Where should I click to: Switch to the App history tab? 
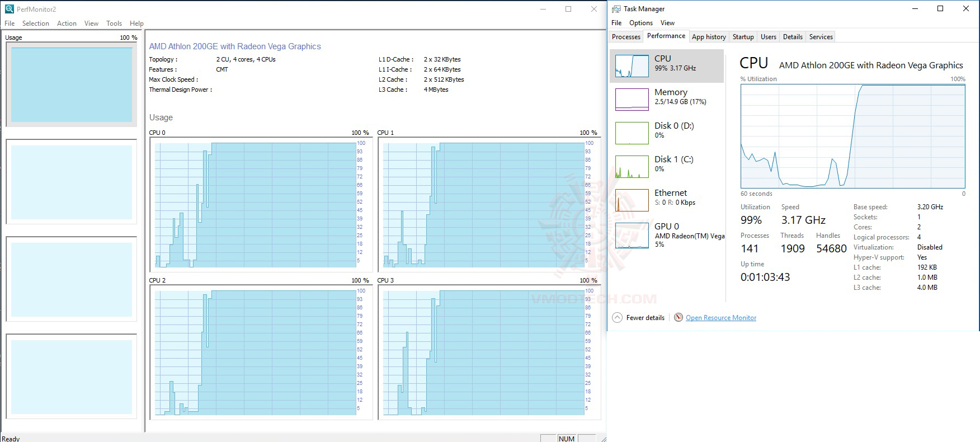[x=709, y=37]
